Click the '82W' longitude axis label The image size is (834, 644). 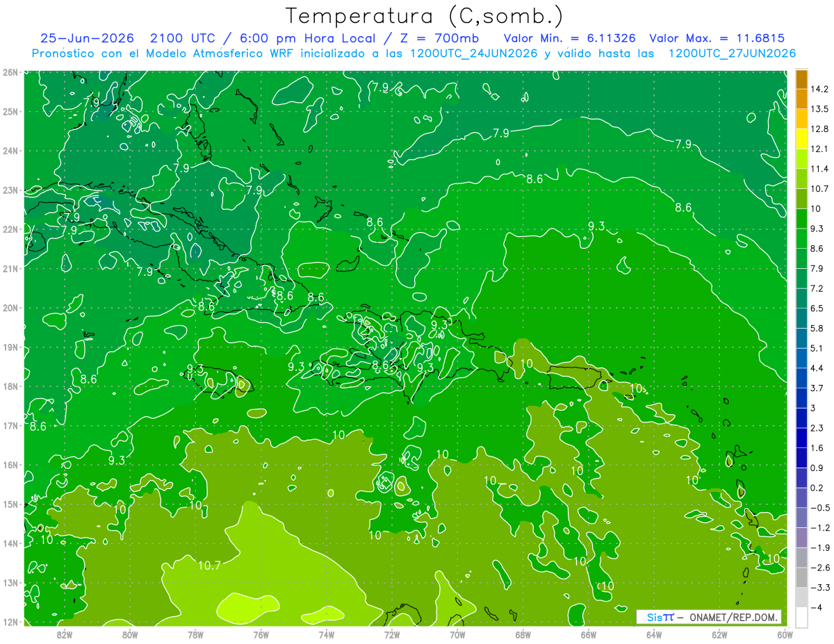pyautogui.click(x=64, y=634)
